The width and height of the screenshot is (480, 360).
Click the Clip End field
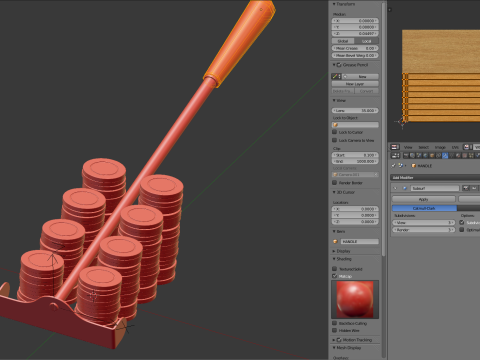pos(355,161)
